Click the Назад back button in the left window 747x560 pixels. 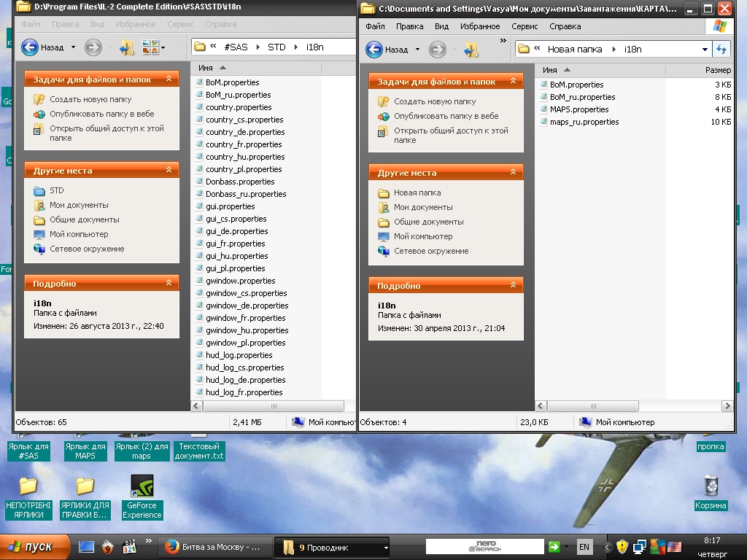tap(43, 47)
